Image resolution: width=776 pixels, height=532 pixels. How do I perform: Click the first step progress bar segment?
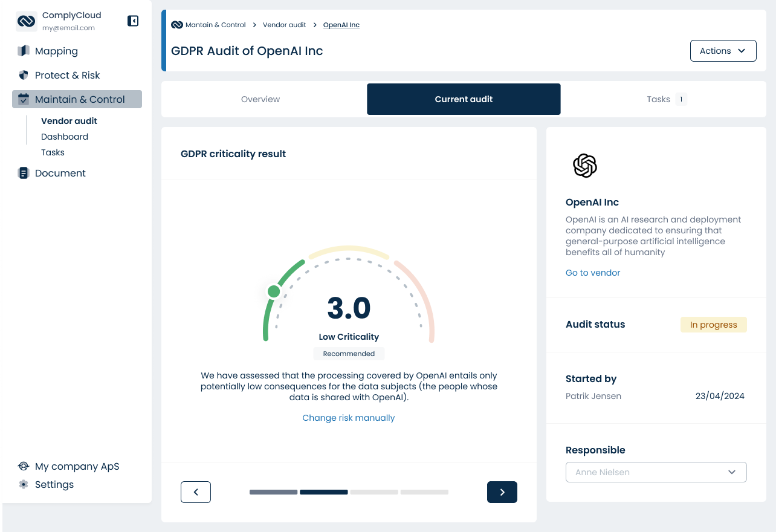click(274, 492)
